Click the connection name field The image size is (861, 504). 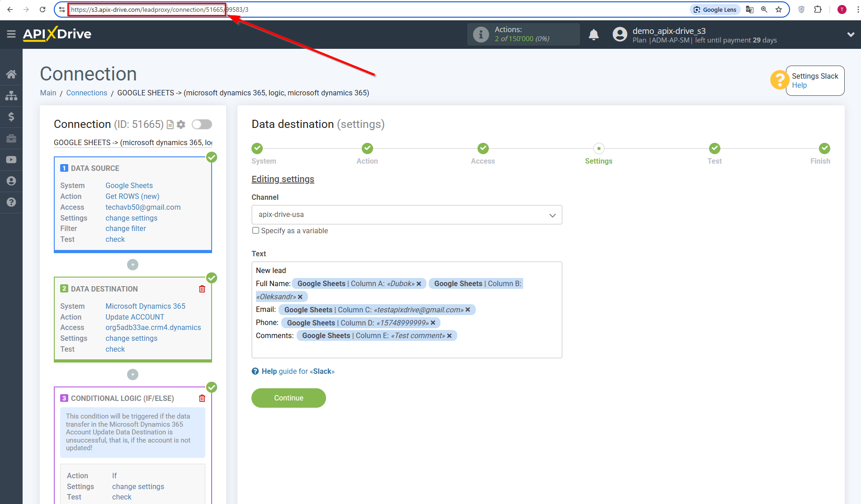coord(132,143)
